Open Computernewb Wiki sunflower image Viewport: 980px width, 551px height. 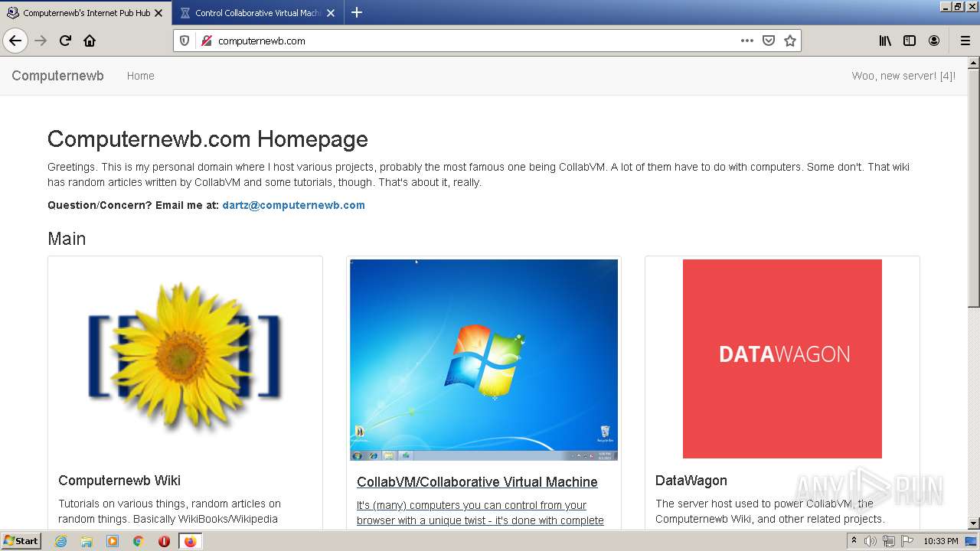coord(185,359)
